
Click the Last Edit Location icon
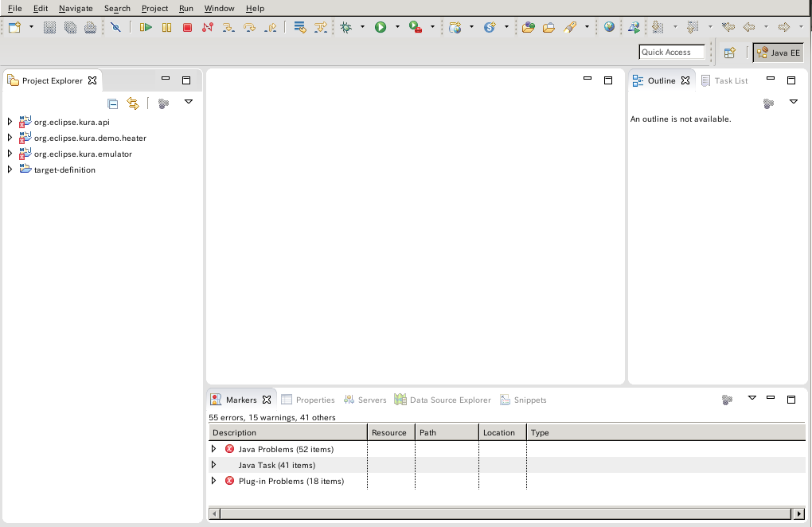[x=728, y=27]
